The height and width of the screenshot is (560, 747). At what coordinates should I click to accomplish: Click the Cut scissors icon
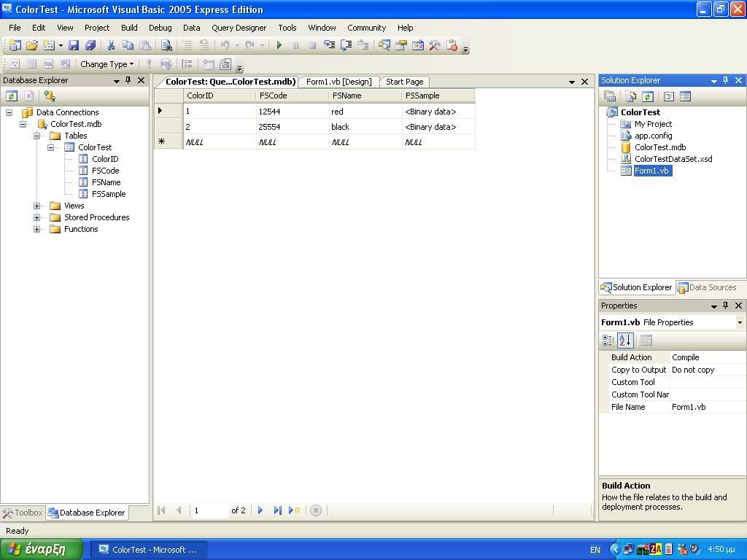click(x=111, y=45)
